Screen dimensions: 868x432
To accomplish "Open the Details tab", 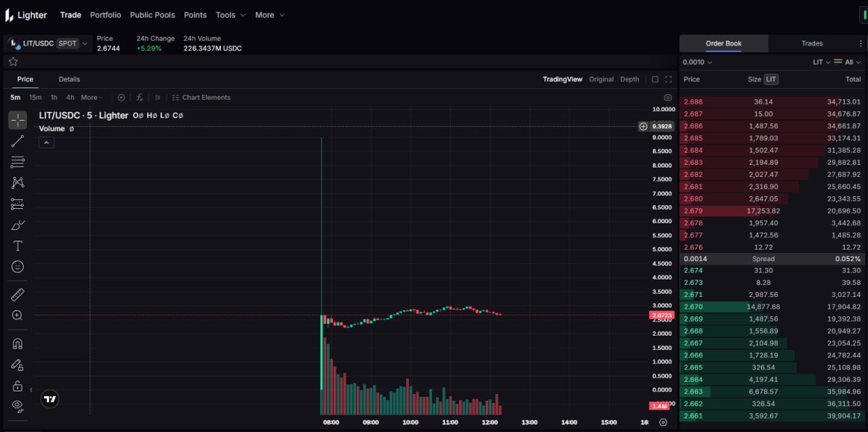I will 69,79.
